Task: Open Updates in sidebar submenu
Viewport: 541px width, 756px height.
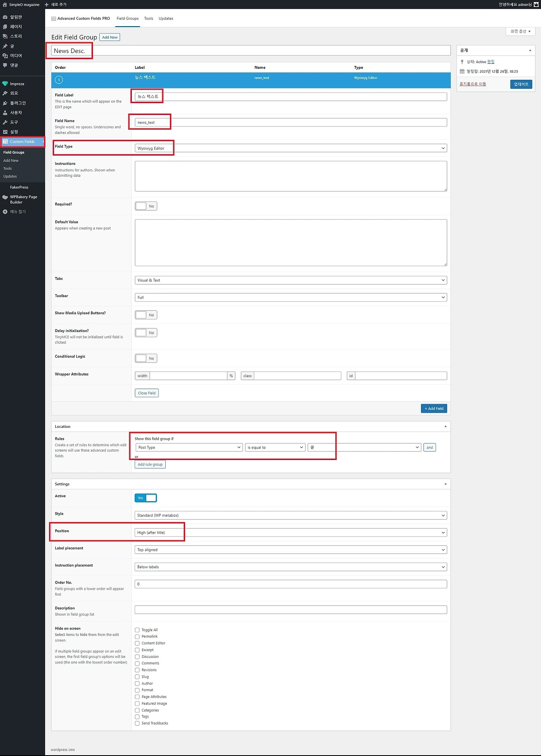Action: (10, 177)
